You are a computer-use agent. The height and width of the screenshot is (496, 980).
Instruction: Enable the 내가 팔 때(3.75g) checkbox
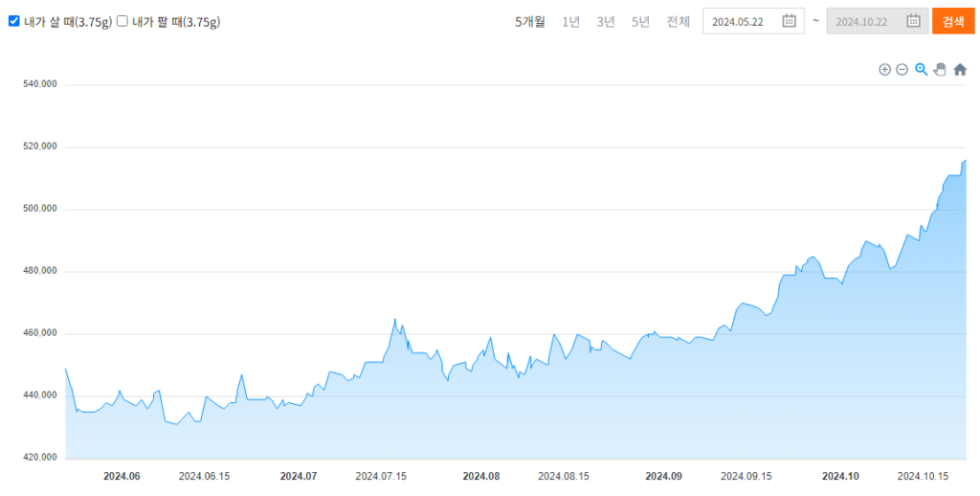(122, 21)
